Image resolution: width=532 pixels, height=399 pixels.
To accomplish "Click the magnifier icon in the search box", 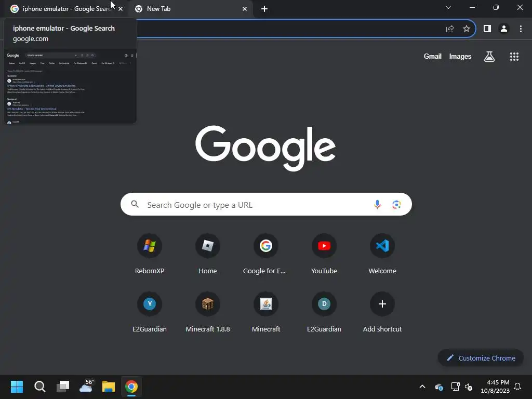I will [x=135, y=204].
